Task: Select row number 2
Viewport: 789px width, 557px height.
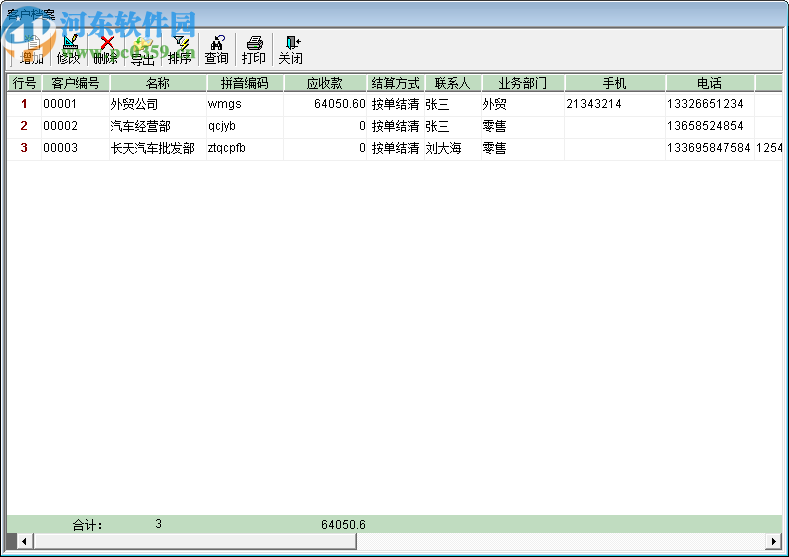Action: point(24,126)
